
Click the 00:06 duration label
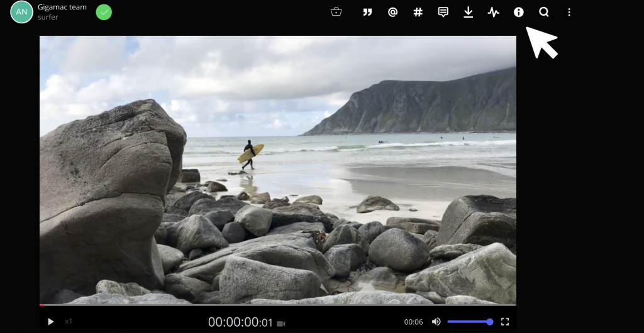(413, 322)
